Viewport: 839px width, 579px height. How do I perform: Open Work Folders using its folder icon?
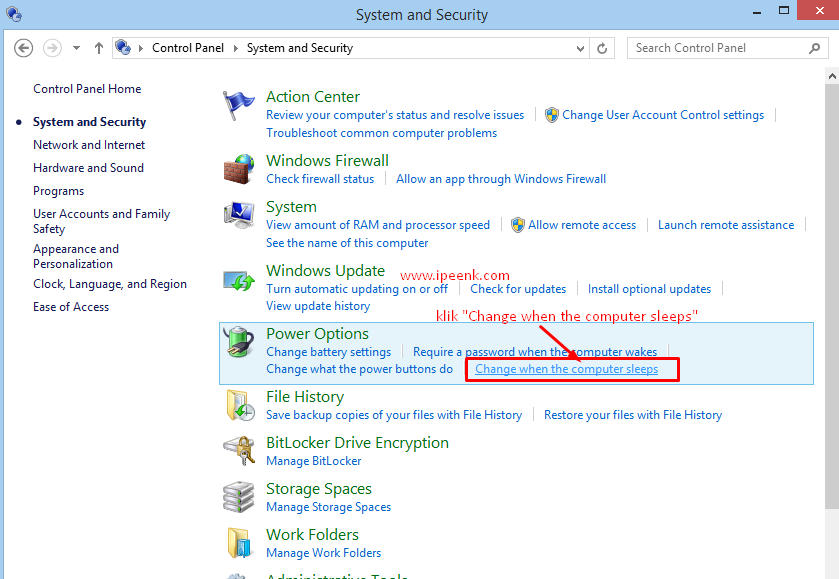pyautogui.click(x=239, y=542)
